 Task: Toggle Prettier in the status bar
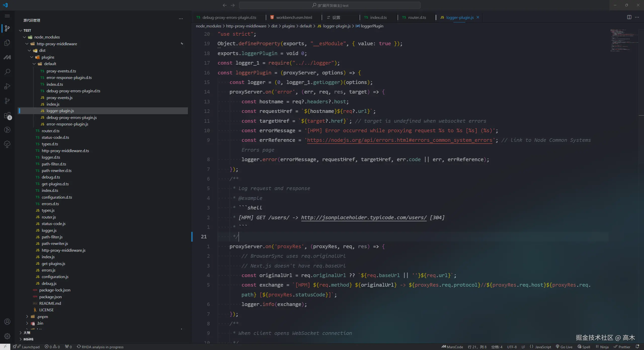point(622,347)
